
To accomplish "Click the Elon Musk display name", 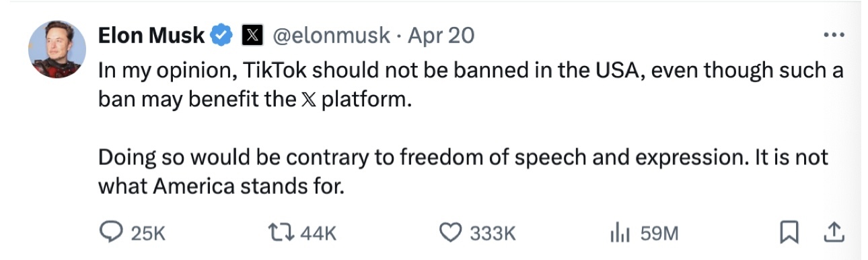I will [151, 35].
